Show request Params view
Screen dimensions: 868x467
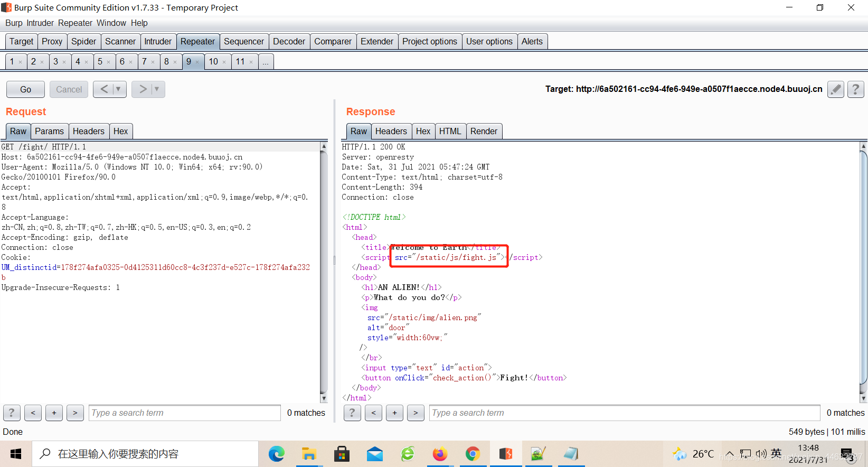(x=49, y=131)
